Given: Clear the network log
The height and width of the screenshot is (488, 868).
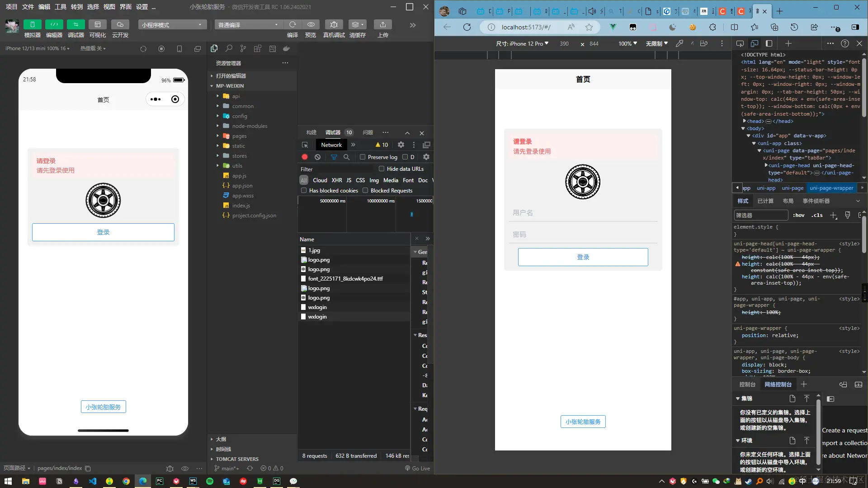Looking at the screenshot, I should (318, 157).
